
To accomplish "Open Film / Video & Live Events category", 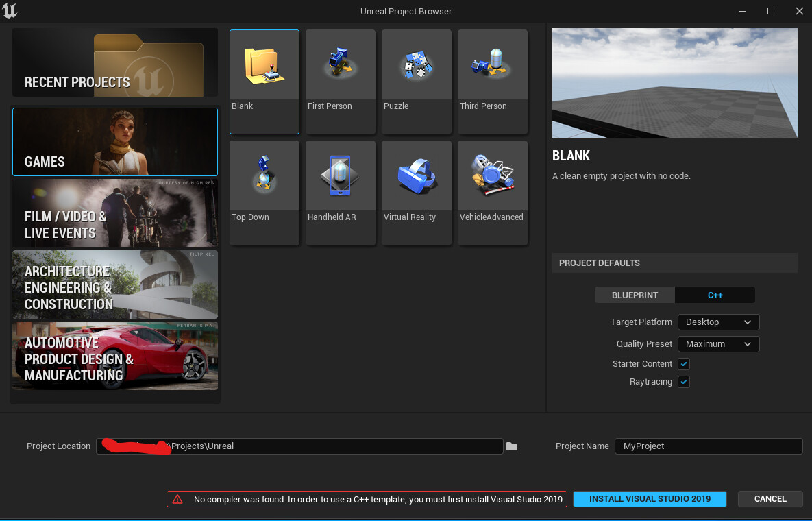I will pos(115,213).
